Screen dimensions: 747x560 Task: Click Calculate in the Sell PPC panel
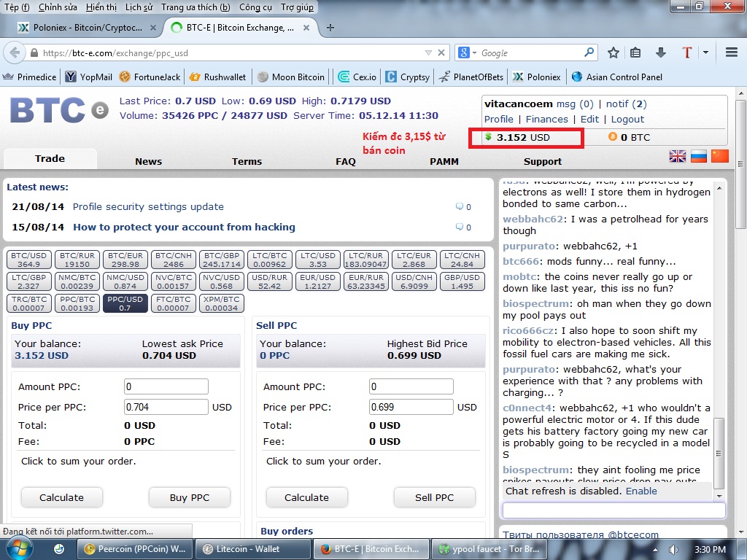pos(307,497)
